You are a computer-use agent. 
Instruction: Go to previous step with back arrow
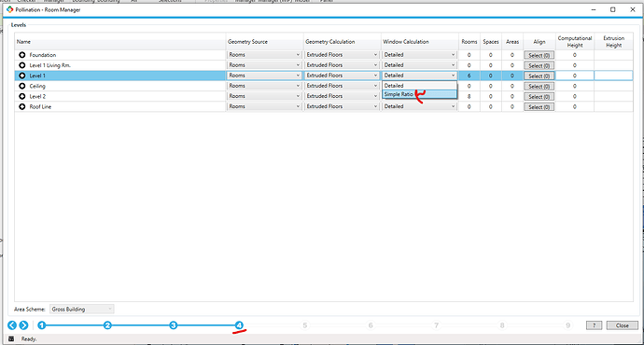12,325
